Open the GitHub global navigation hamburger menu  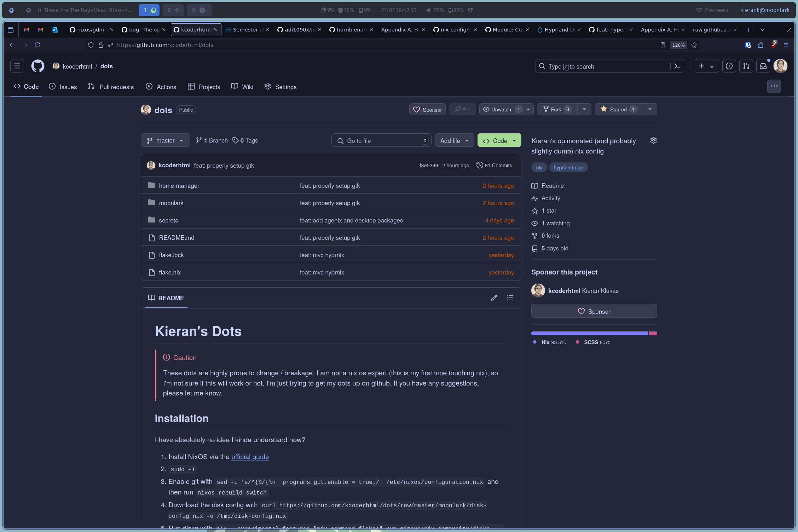pyautogui.click(x=17, y=66)
